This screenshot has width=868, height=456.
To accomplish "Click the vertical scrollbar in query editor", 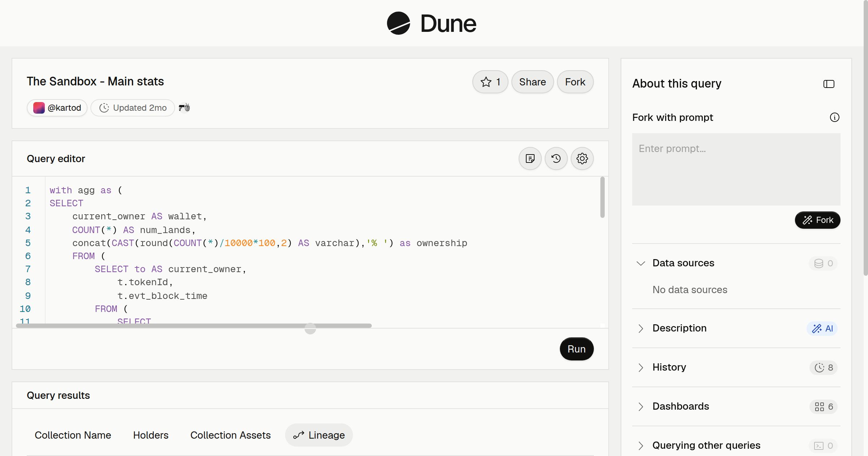I will pyautogui.click(x=602, y=197).
